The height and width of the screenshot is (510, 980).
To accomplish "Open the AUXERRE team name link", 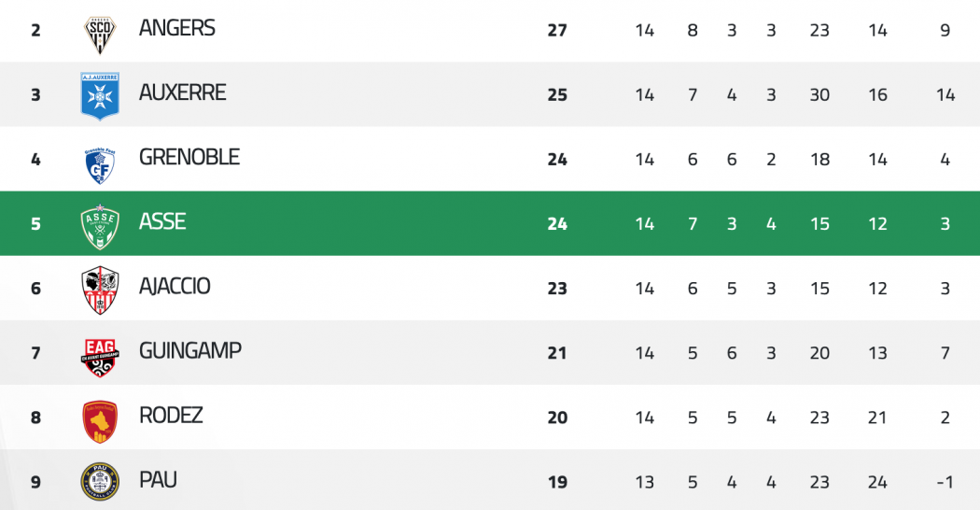I will [x=183, y=92].
